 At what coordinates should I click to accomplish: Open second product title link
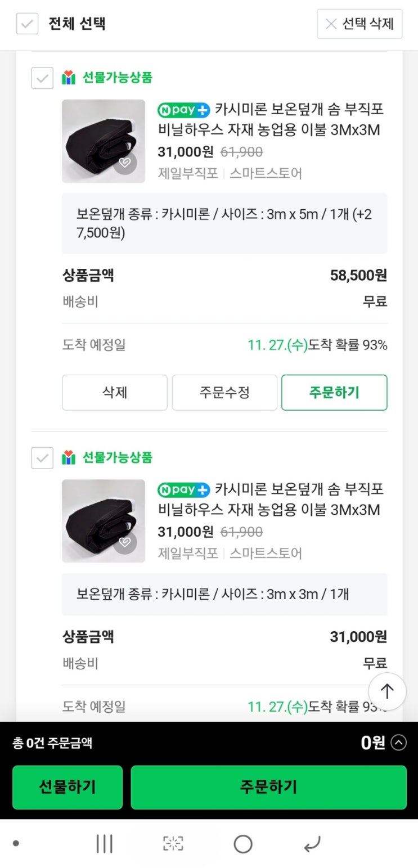270,499
